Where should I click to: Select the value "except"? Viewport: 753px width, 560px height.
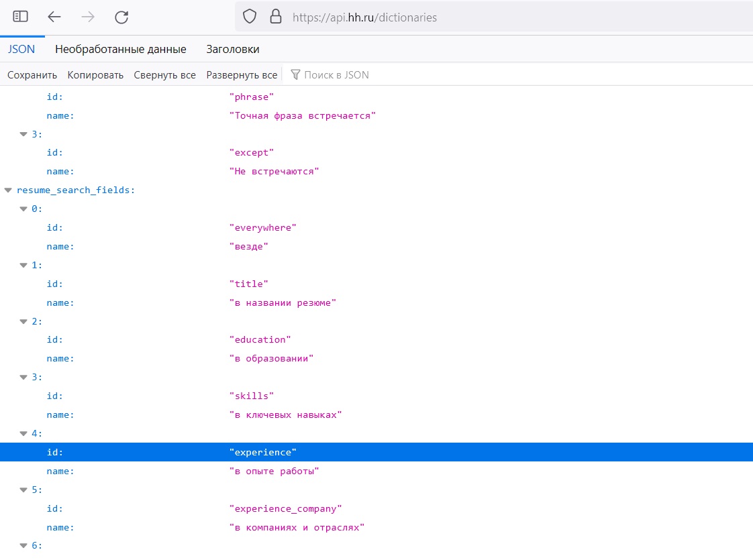point(252,153)
